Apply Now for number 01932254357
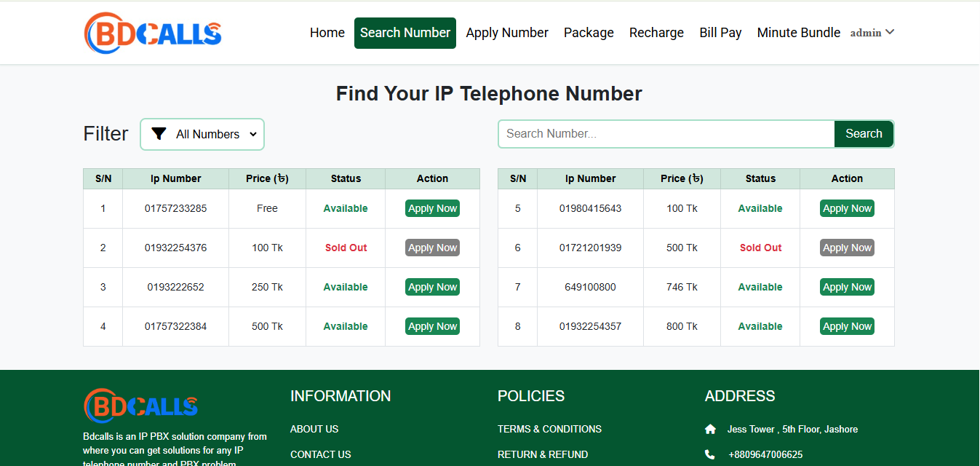The image size is (980, 466). (847, 327)
